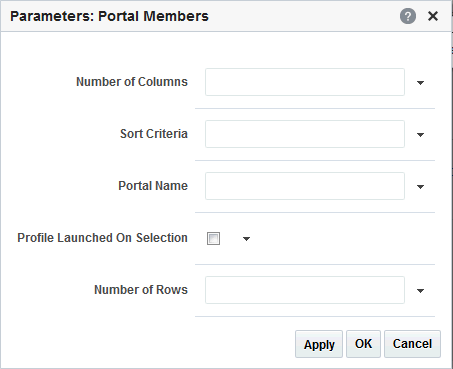
Task: Click inside the Sort Criteria text box
Action: tap(305, 134)
